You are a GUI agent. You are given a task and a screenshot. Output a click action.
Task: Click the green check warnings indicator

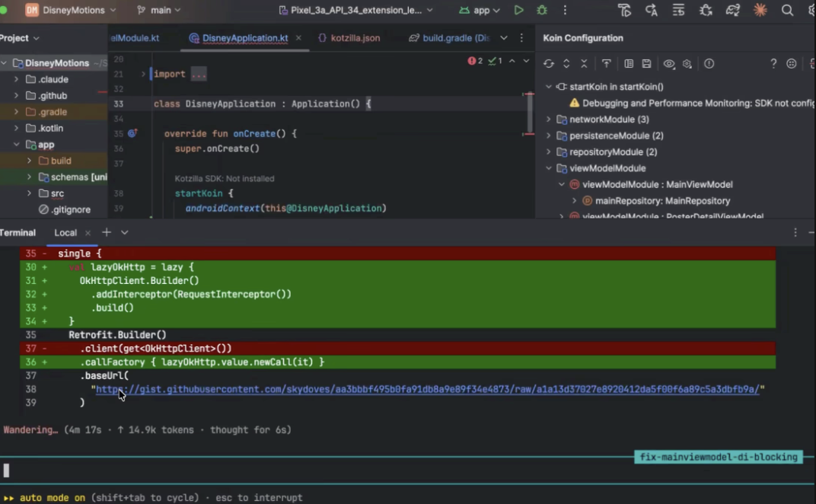(x=495, y=61)
